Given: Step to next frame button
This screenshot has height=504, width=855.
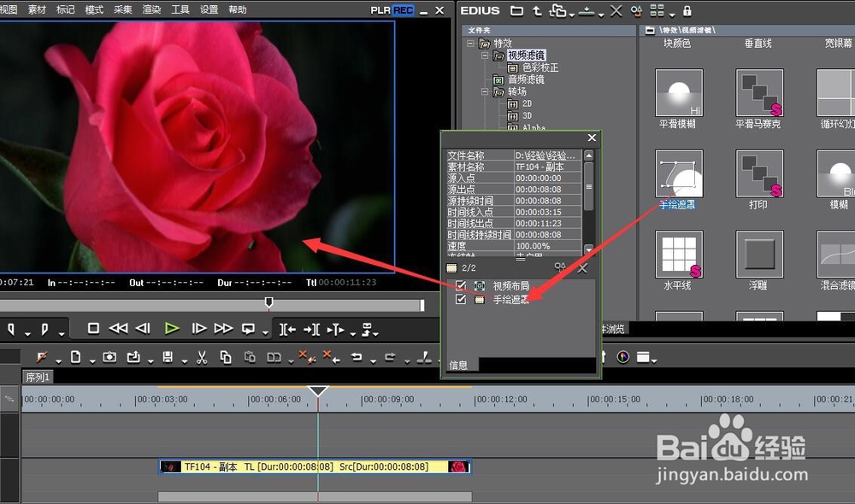Looking at the screenshot, I should (x=199, y=328).
